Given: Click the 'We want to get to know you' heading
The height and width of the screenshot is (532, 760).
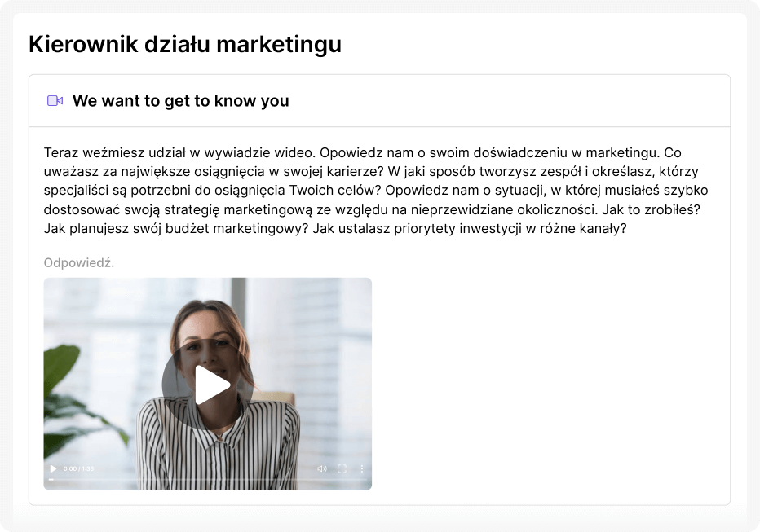Looking at the screenshot, I should click(181, 101).
